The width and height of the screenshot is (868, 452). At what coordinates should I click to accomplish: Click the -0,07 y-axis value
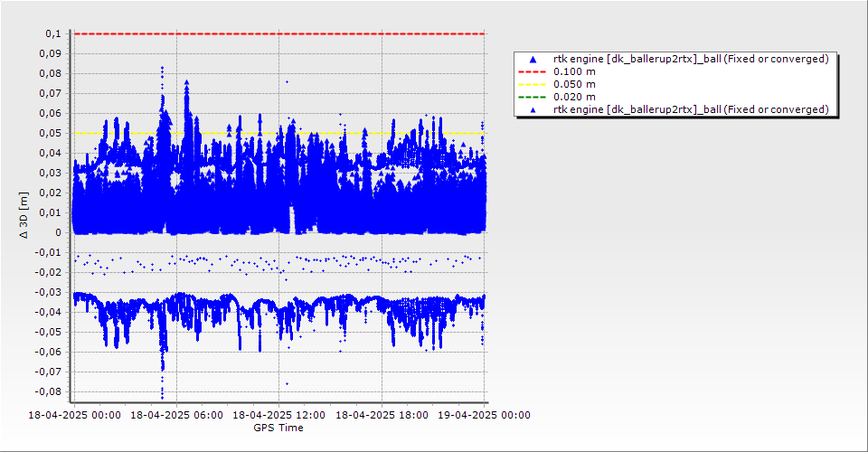point(49,372)
